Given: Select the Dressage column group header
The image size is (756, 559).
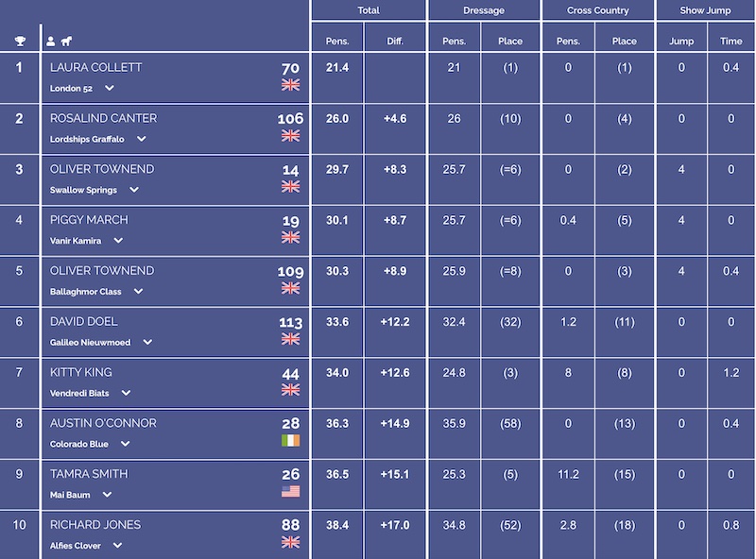Looking at the screenshot, I should (x=484, y=10).
